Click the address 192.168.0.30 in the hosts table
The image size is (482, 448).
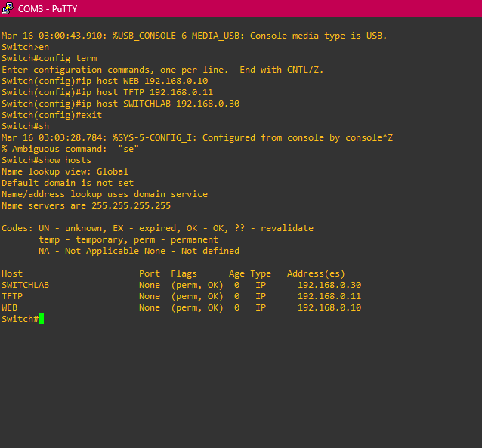coord(329,285)
